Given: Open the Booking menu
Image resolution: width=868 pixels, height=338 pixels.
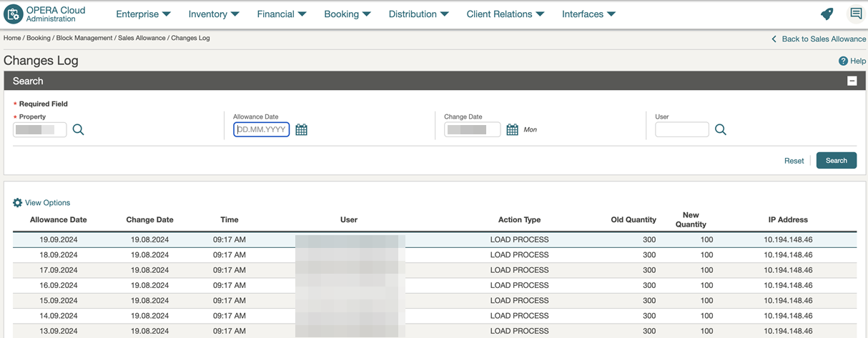Looking at the screenshot, I should pyautogui.click(x=347, y=14).
